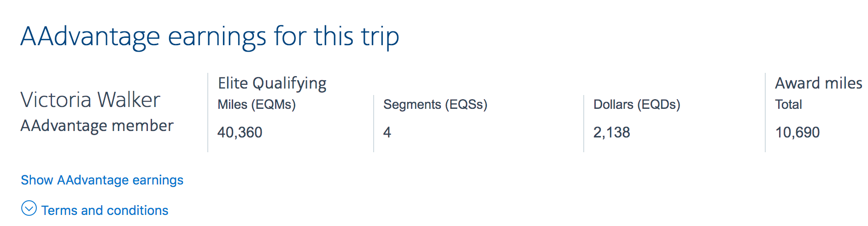Click the 10,690 award miles total
This screenshot has height=226, width=868.
[797, 132]
